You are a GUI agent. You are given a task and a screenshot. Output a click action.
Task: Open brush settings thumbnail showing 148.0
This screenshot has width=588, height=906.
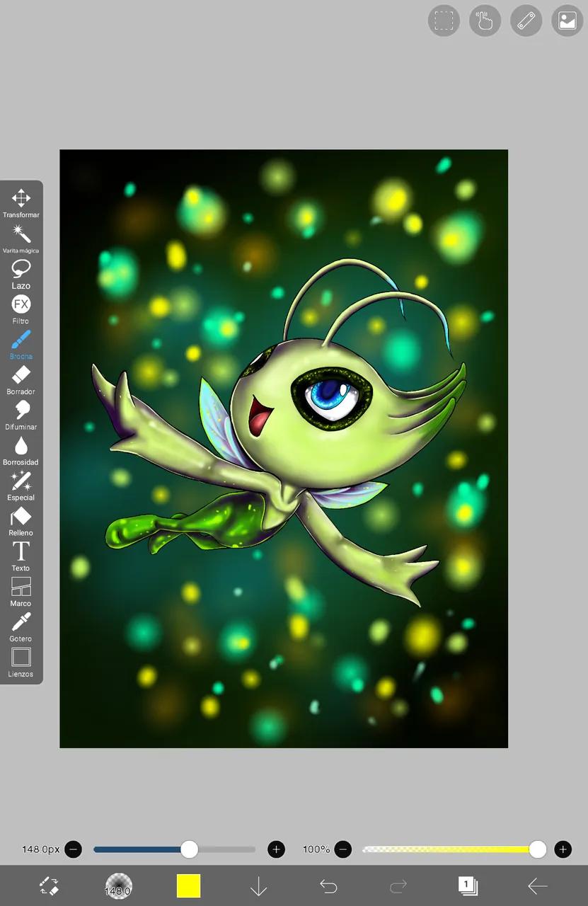click(118, 886)
